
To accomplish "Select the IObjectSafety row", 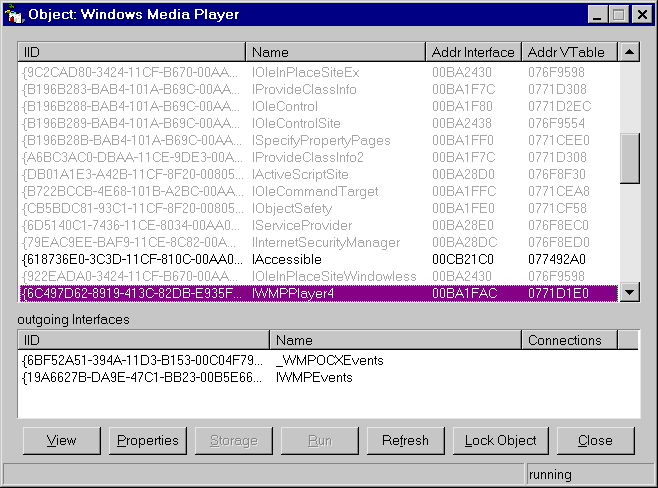I will [319, 208].
